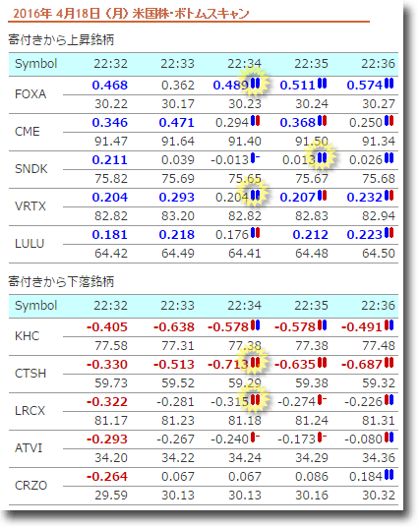Select the FOXA symbol in the rising table
This screenshot has height=527, width=420.
[x=30, y=94]
